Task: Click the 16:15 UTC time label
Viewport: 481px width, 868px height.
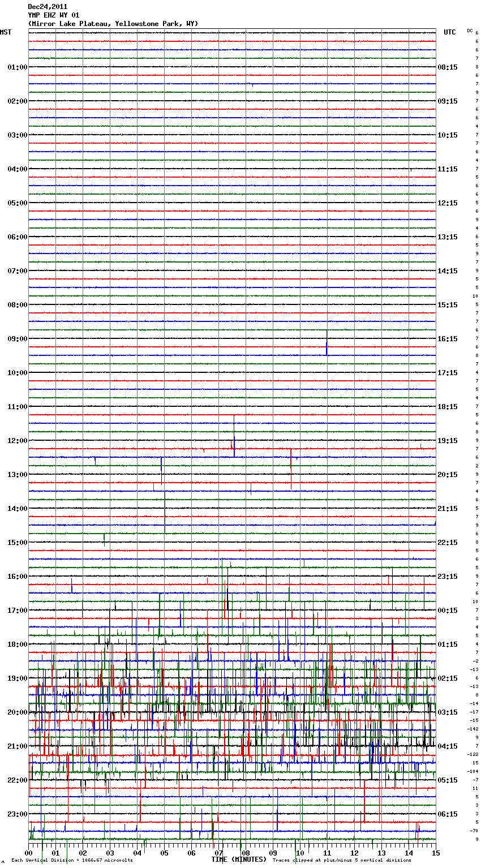Action: [x=448, y=339]
